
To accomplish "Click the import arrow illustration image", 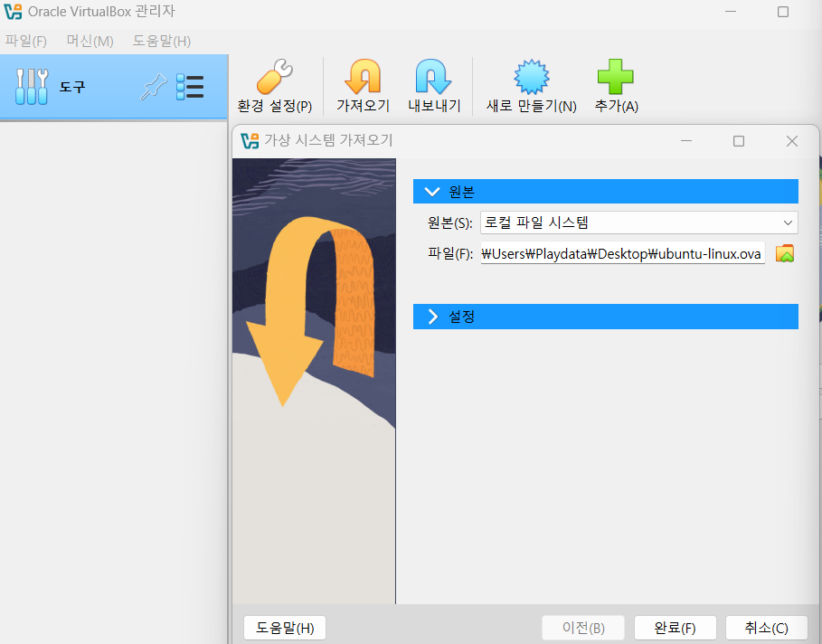I will (x=314, y=382).
